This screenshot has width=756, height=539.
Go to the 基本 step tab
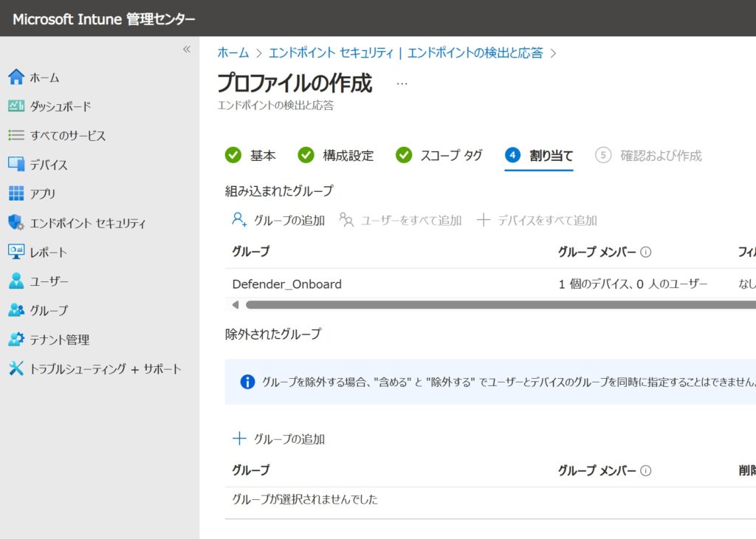(251, 156)
